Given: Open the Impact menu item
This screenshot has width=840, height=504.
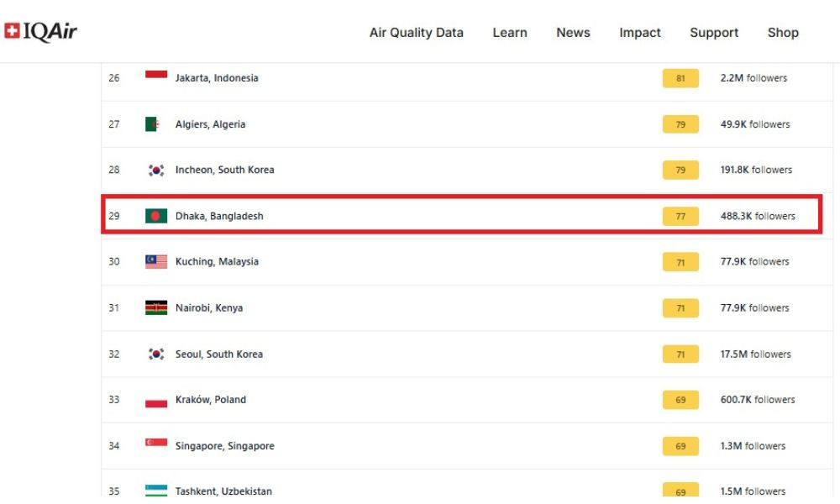Looking at the screenshot, I should tap(639, 33).
